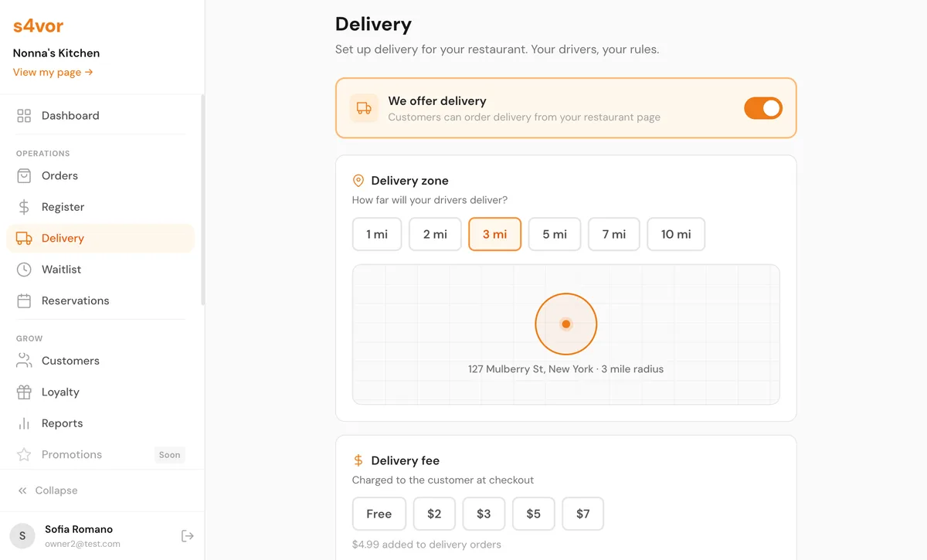Image resolution: width=927 pixels, height=560 pixels.
Task: Open Waitlist via the clock icon
Action: [x=24, y=269]
